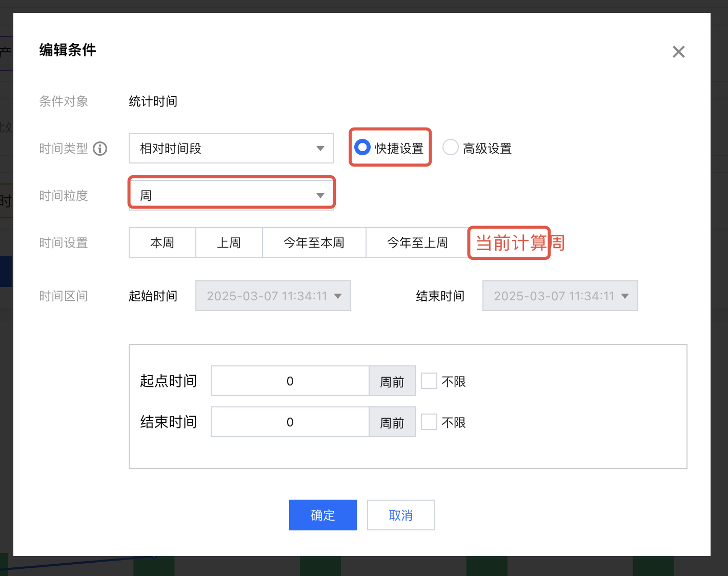Pick the 今年至本周 time option
This screenshot has width=728, height=576.
coord(314,242)
